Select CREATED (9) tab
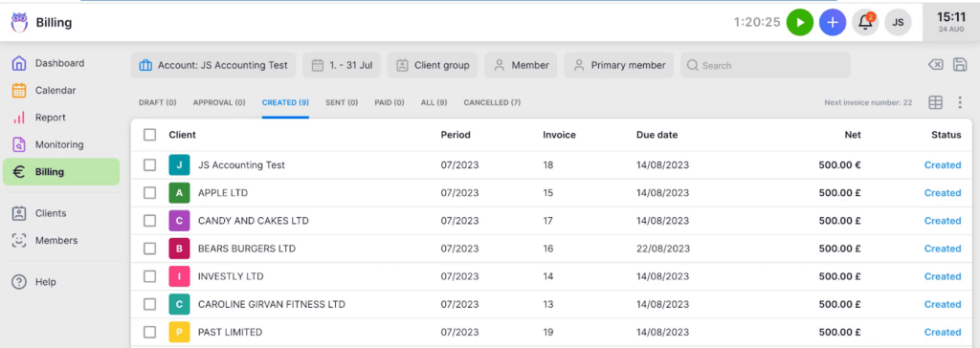 point(285,102)
